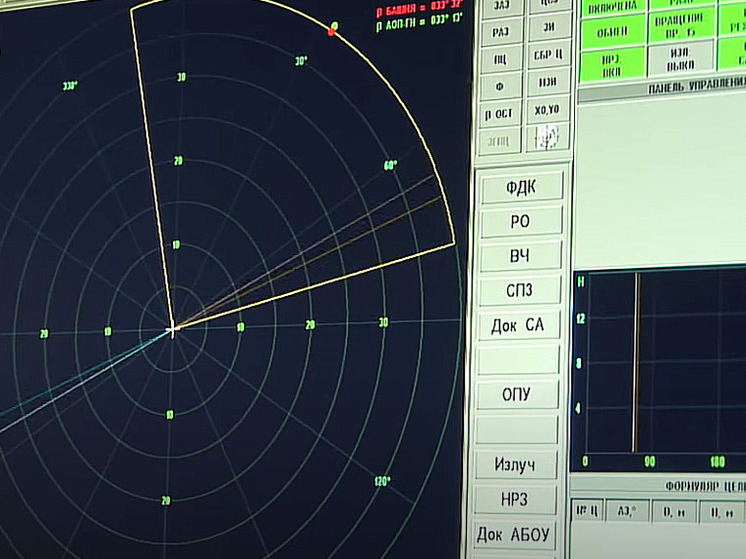Click the НРЗ button
746x559 pixels.
tap(518, 499)
